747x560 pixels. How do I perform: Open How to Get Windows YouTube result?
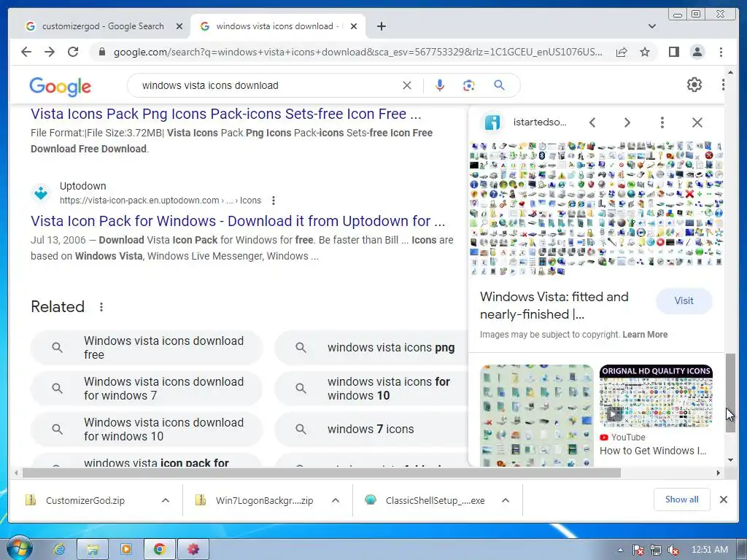pos(653,451)
